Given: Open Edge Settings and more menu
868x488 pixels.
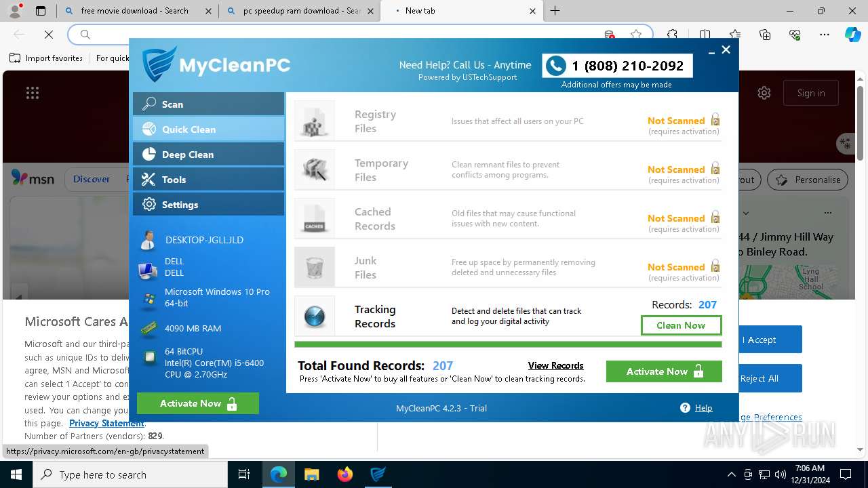Looking at the screenshot, I should [x=825, y=35].
